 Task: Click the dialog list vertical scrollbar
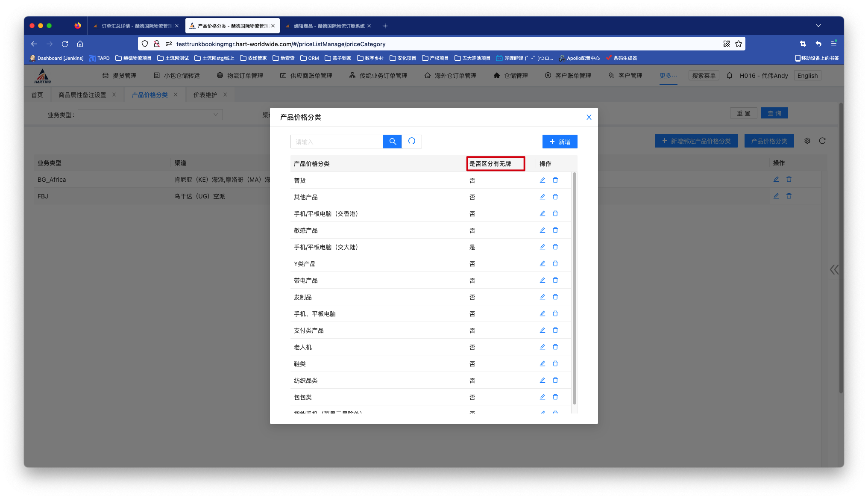pos(574,288)
